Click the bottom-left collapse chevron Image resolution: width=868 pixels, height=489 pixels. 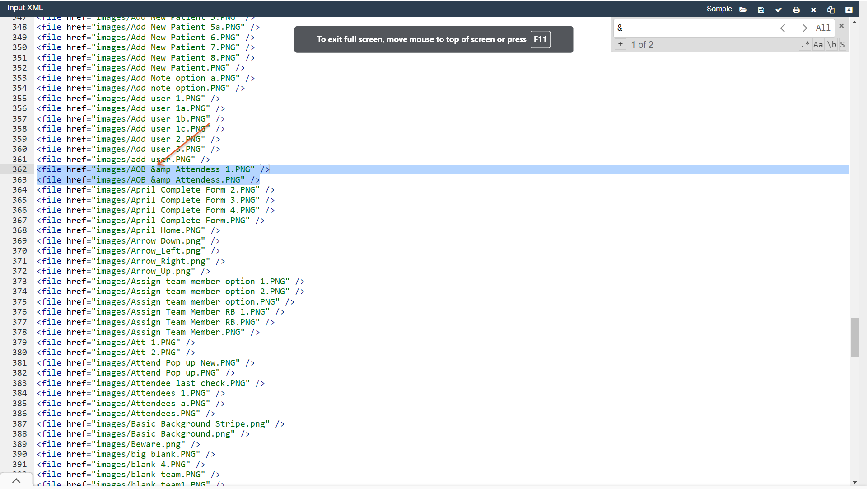point(16,480)
